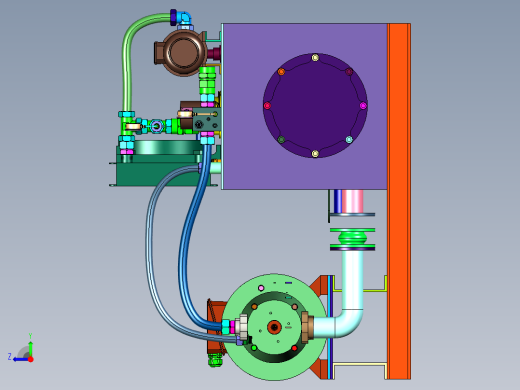Select the dark purple circular cover plate
Image resolution: width=520 pixels, height=390 pixels.
315,106
